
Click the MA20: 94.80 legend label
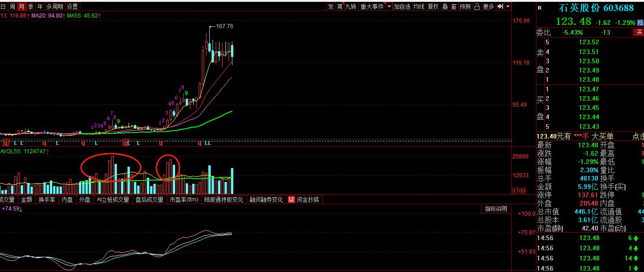(x=47, y=15)
